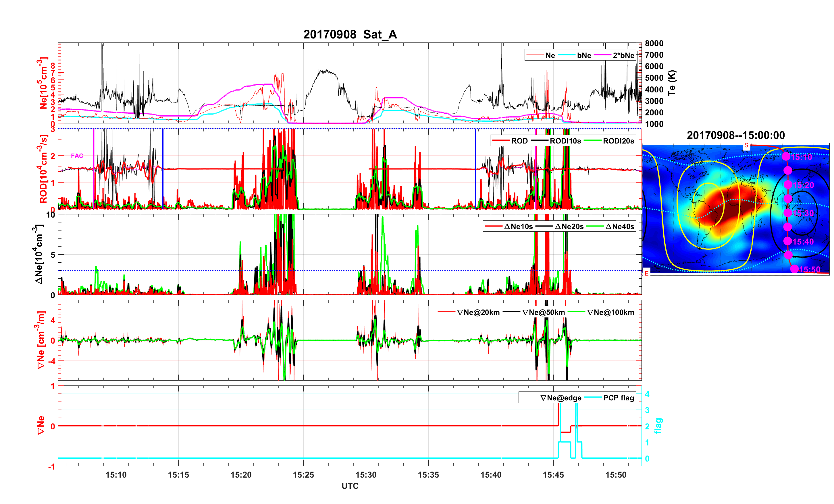Screen dimensions: 834x504
Task: Click the 2*bNe magenta legend entry
Action: tap(623, 55)
